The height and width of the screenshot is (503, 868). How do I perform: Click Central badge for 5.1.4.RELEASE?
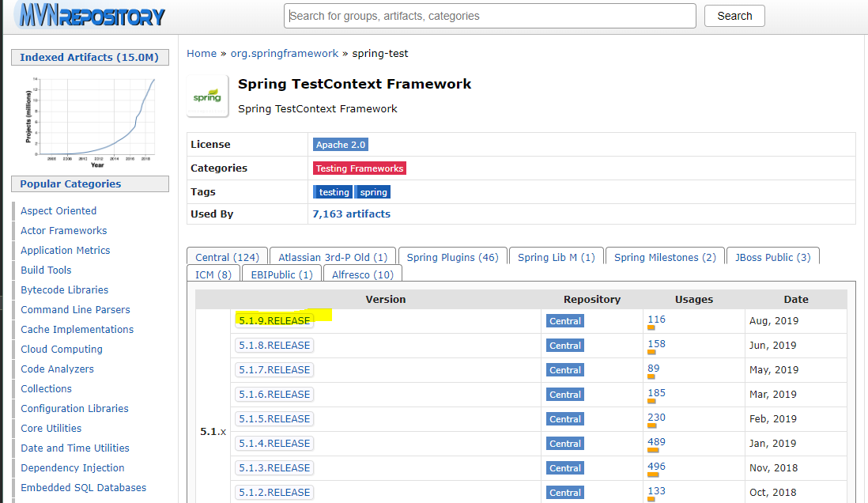[564, 443]
